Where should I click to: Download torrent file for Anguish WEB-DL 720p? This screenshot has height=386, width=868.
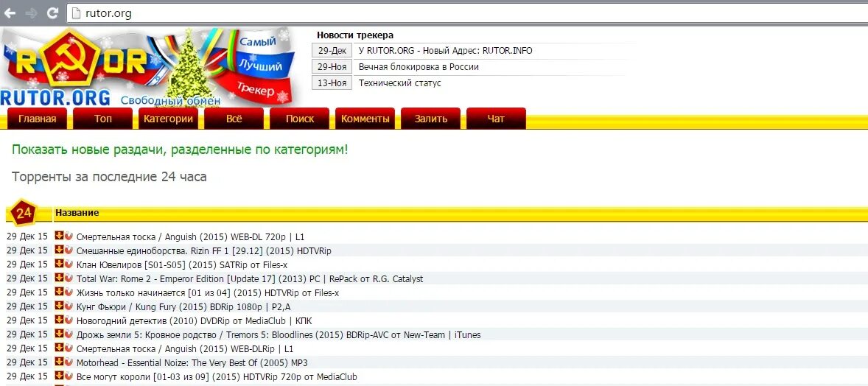(x=59, y=236)
